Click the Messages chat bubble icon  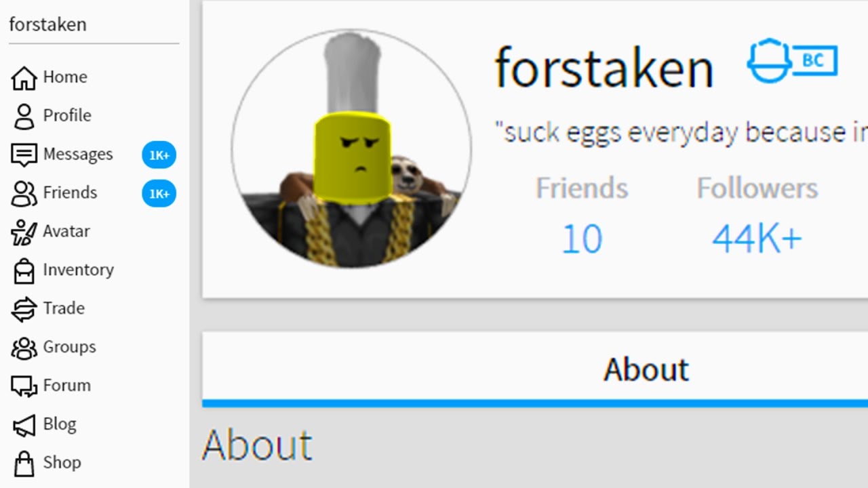click(24, 155)
